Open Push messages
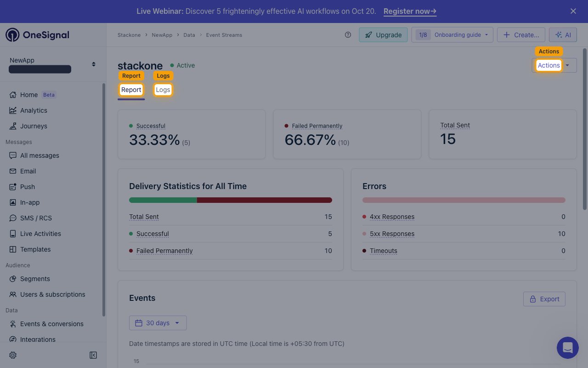Image resolution: width=588 pixels, height=368 pixels. 28,187
